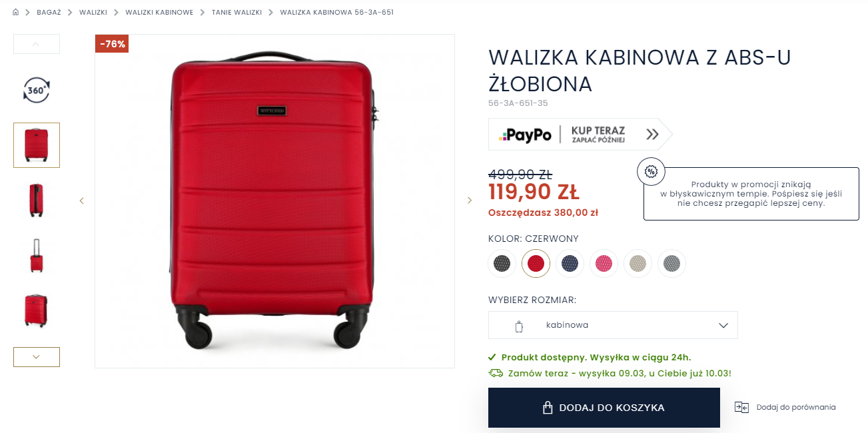This screenshot has width=868, height=433.
Task: Click the -76% discount badge
Action: (112, 44)
